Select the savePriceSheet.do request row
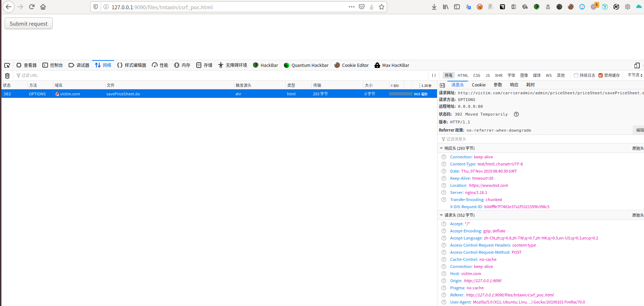Screen dimensions: 644x306 click(219, 94)
